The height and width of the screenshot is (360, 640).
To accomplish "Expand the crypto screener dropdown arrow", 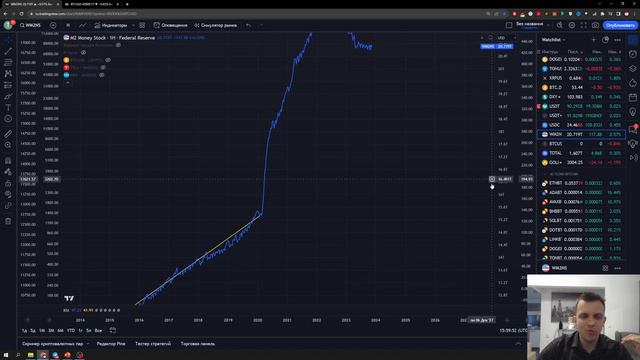I will (88, 344).
